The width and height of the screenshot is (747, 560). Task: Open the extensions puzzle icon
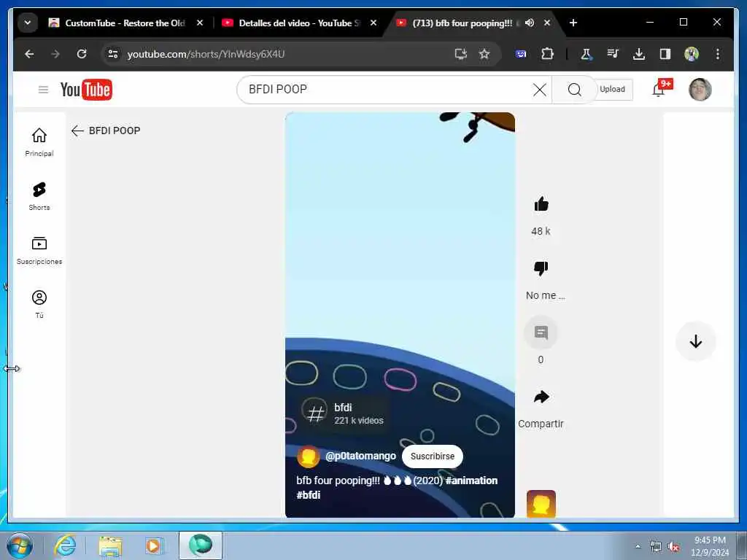(x=547, y=54)
